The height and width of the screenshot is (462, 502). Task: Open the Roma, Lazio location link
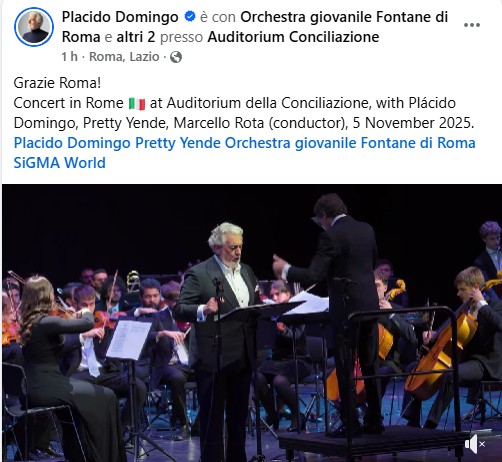[124, 57]
